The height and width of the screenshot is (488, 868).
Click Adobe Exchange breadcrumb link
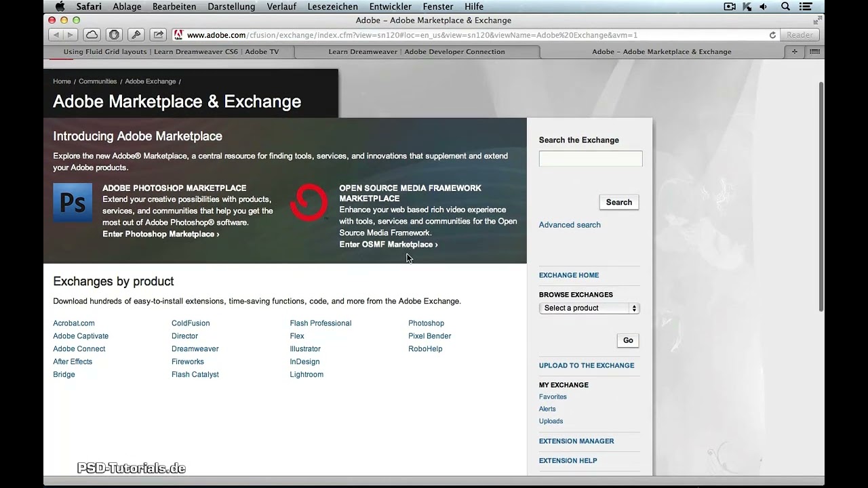(151, 81)
